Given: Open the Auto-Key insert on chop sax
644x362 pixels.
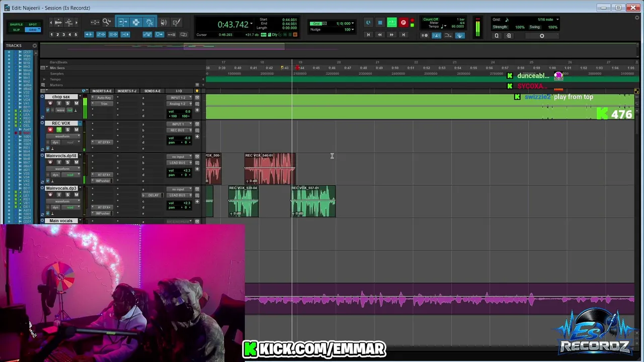Looking at the screenshot, I should [x=104, y=98].
